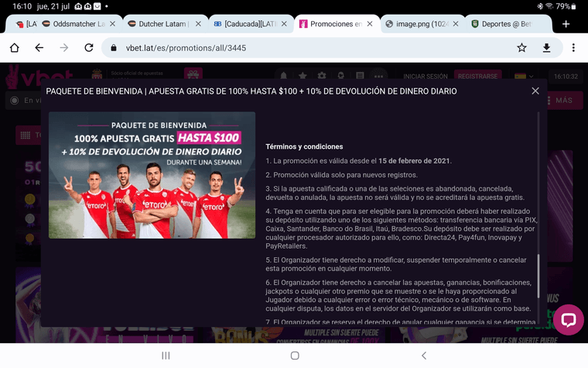Open the Chrome three-dot menu
The image size is (588, 368).
coord(573,48)
